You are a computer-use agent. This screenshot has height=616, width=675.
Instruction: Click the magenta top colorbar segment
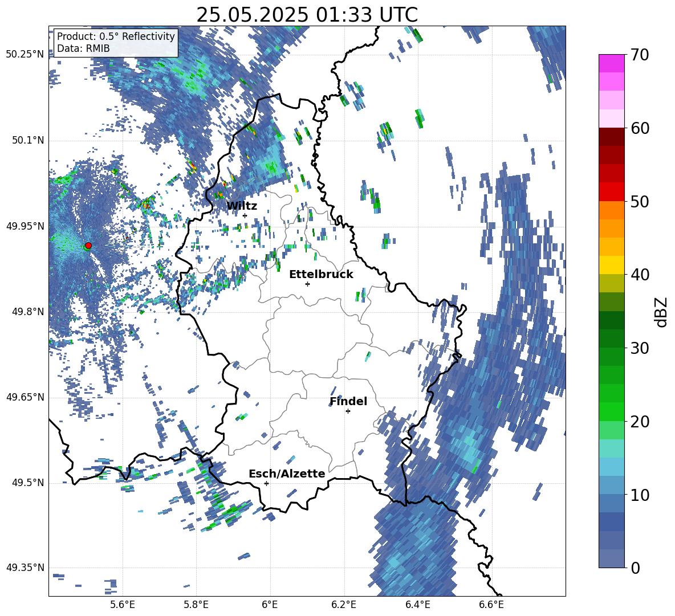click(x=611, y=63)
